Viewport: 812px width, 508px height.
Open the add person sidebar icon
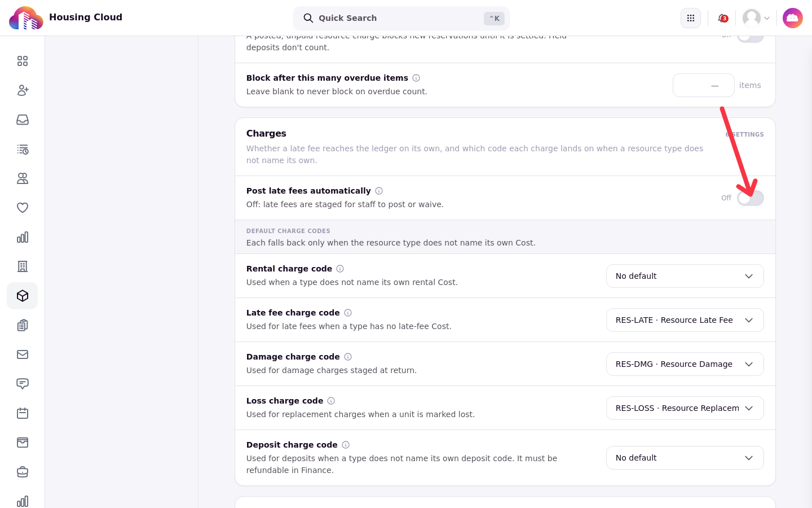coord(23,90)
